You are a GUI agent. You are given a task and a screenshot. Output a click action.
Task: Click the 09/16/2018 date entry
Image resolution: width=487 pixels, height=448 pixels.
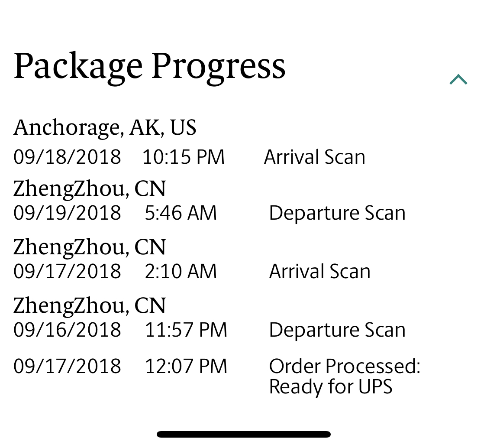click(67, 330)
